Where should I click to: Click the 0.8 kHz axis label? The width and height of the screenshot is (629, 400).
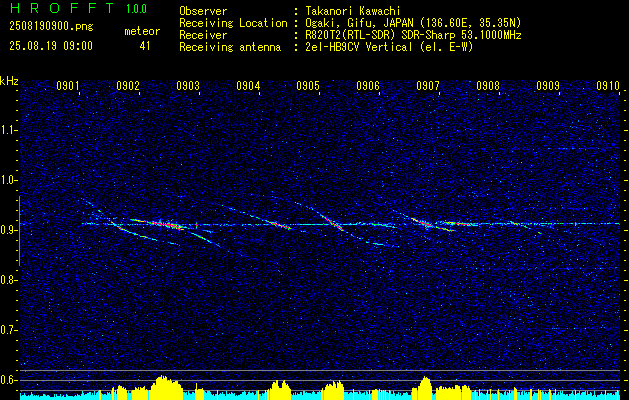[x=8, y=280]
